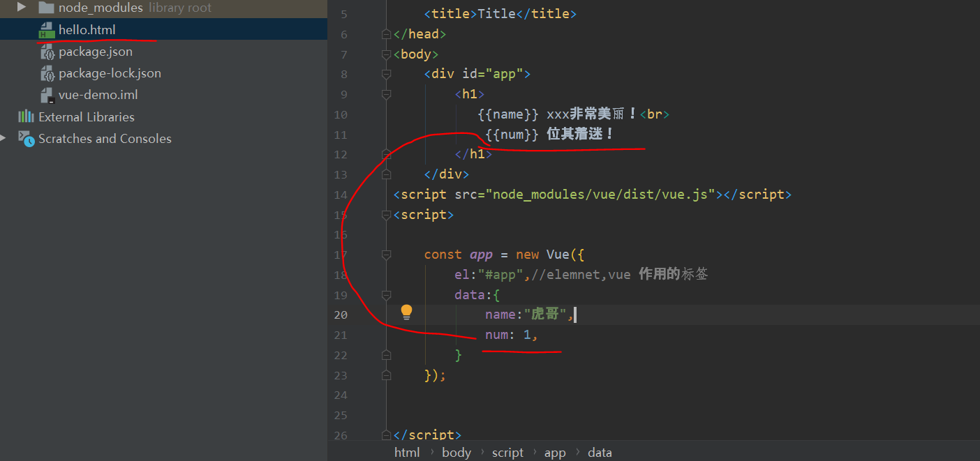Collapse the fold marker at </script> line 26

click(387, 435)
